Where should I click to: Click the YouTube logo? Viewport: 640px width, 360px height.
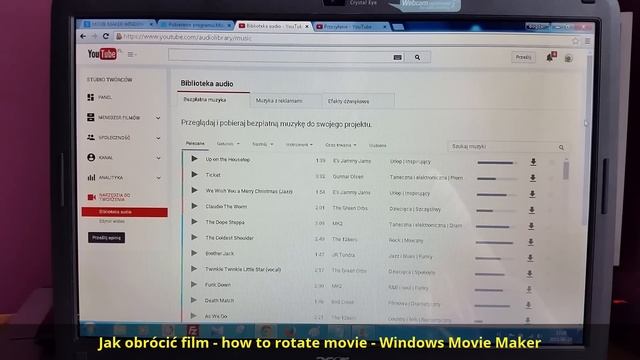pyautogui.click(x=102, y=54)
